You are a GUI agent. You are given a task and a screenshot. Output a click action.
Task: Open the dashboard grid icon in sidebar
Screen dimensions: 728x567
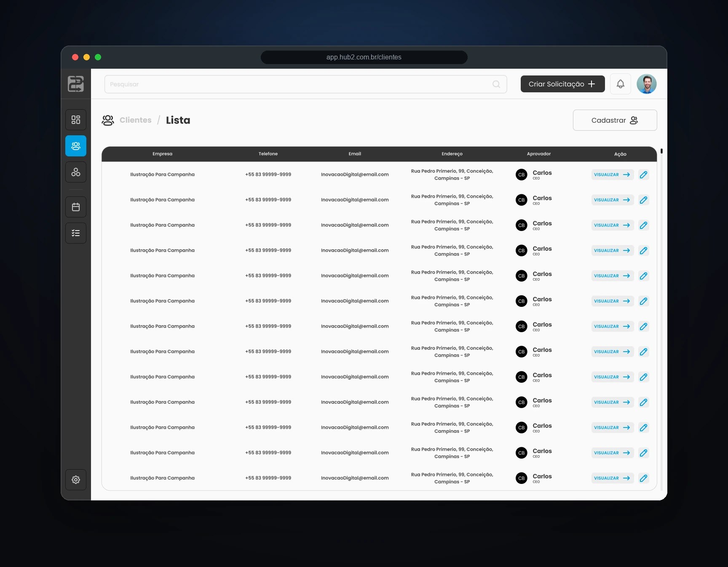click(76, 120)
